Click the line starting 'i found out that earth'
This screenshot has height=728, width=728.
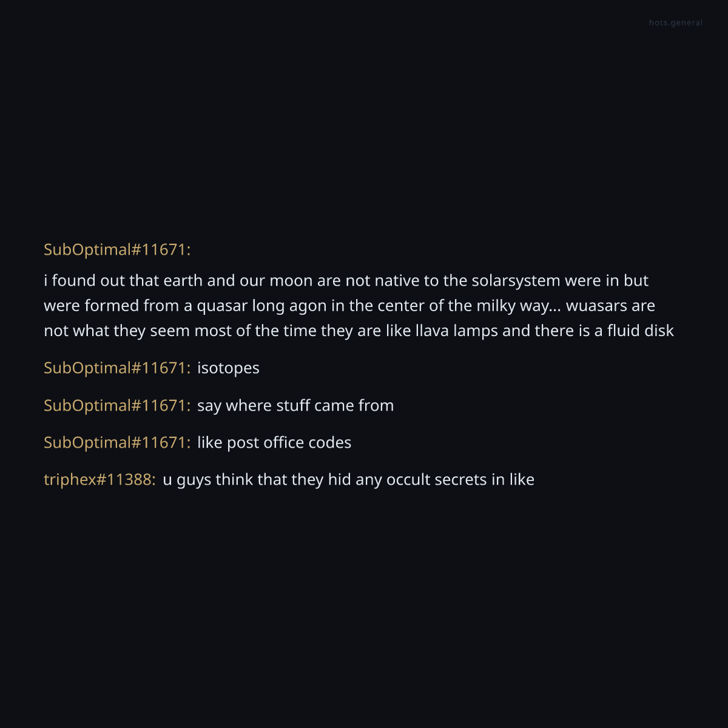tap(346, 281)
